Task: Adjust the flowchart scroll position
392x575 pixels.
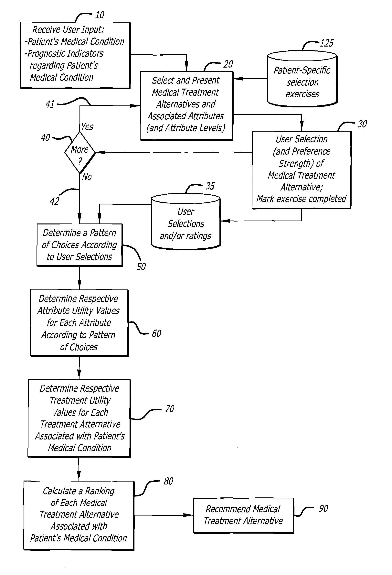Action: (x=196, y=287)
